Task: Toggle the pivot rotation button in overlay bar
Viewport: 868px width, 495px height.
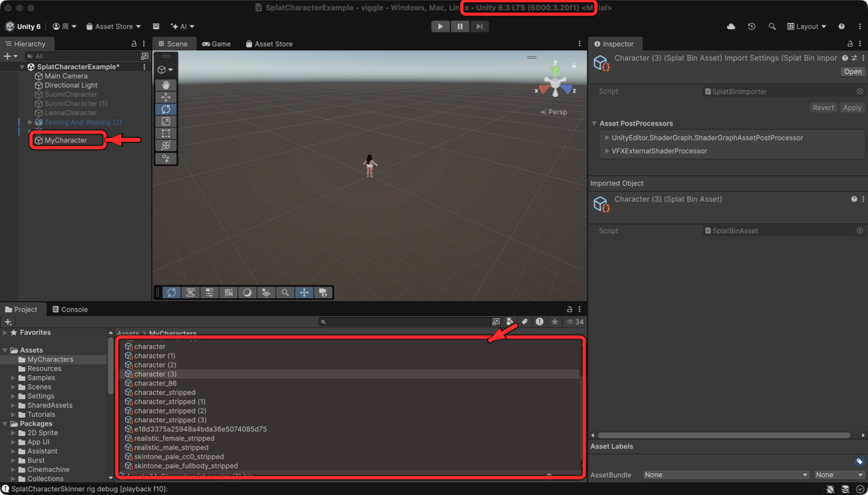Action: click(x=172, y=293)
